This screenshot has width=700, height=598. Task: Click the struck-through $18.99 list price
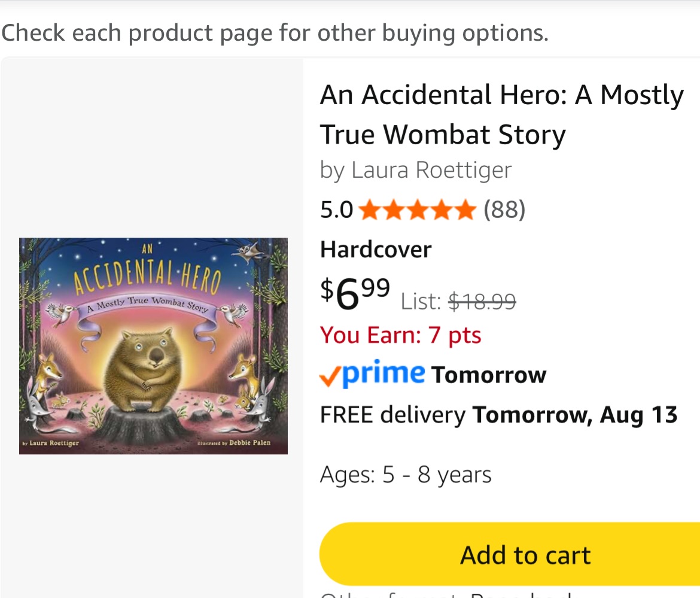482,301
